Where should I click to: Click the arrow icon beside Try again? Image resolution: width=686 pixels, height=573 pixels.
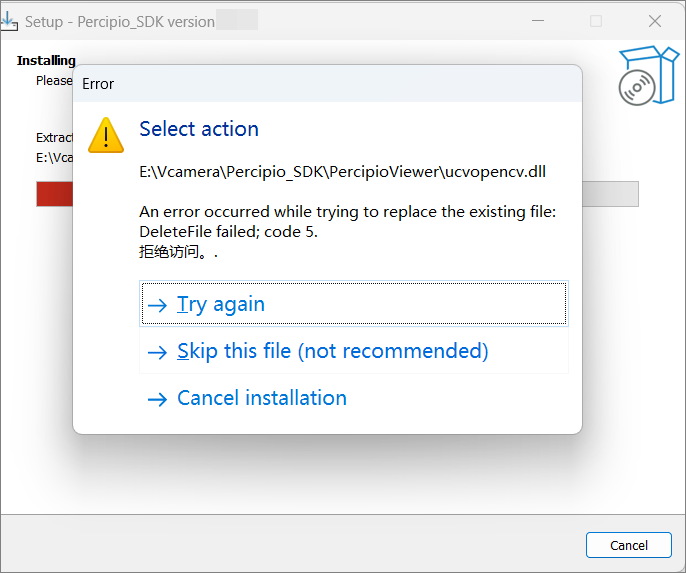point(157,305)
